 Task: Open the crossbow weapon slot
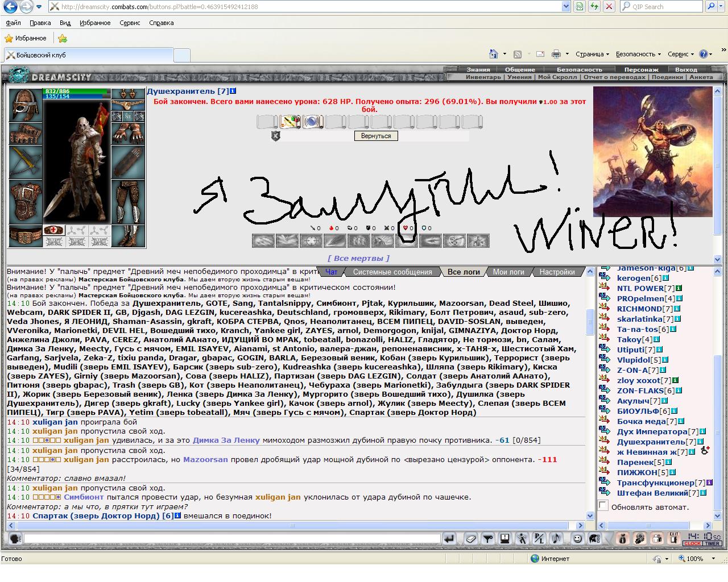click(25, 161)
